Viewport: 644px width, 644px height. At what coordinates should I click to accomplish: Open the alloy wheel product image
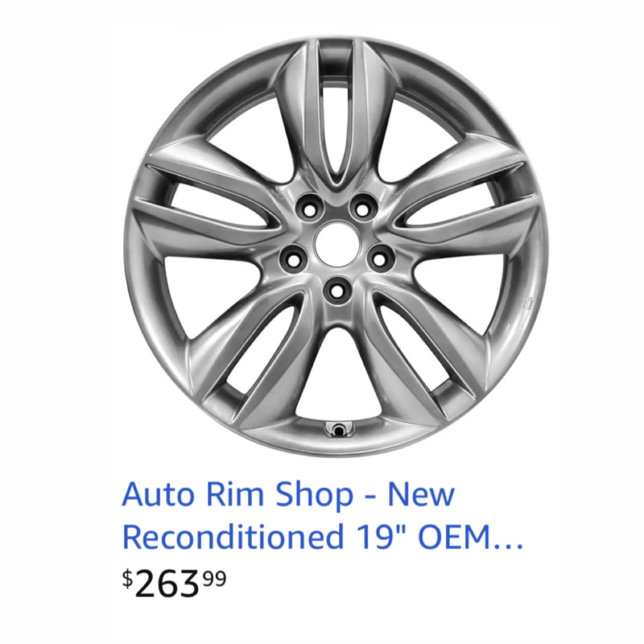click(x=335, y=246)
